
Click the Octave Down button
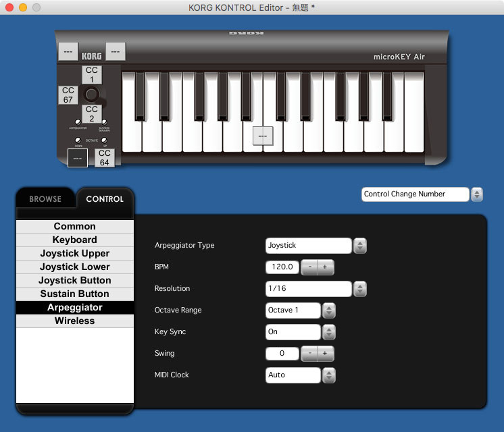78,140
